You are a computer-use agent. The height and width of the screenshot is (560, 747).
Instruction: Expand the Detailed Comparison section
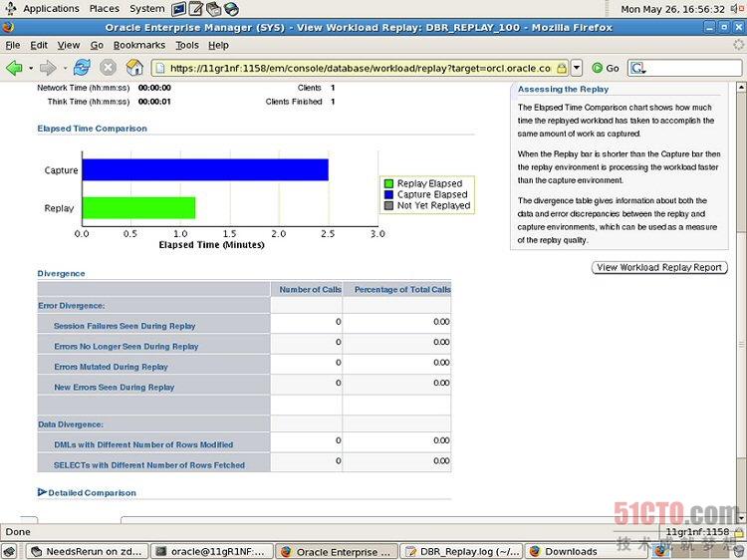[42, 492]
